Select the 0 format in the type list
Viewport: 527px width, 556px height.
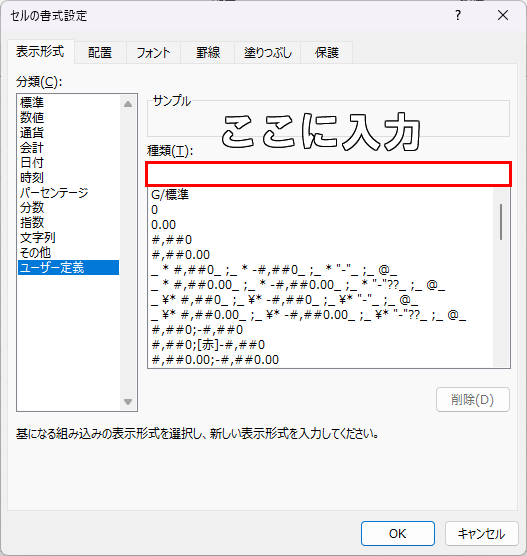click(x=321, y=210)
